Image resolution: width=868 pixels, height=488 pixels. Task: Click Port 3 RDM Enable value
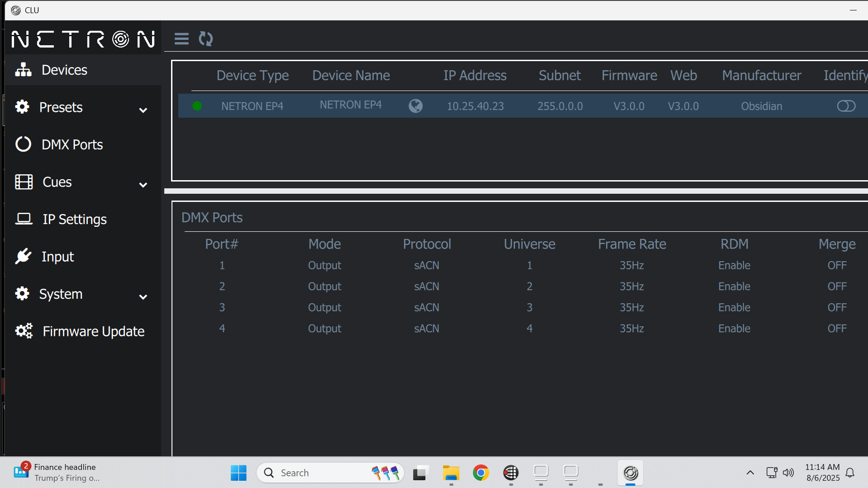734,307
